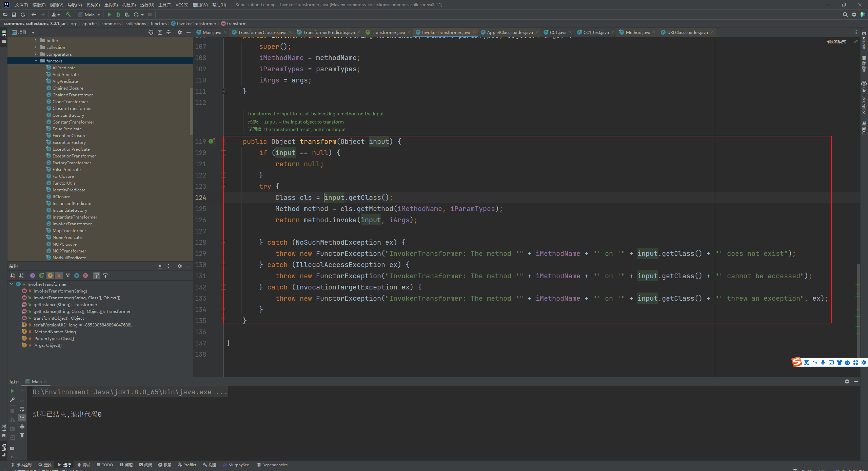This screenshot has height=471, width=868.
Task: Run the Main configuration with green play
Action: click(109, 15)
